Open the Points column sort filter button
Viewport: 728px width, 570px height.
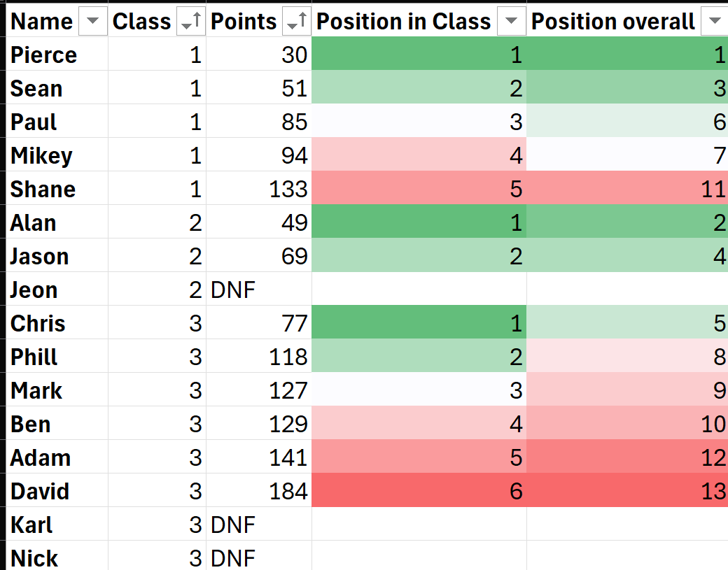(x=297, y=21)
